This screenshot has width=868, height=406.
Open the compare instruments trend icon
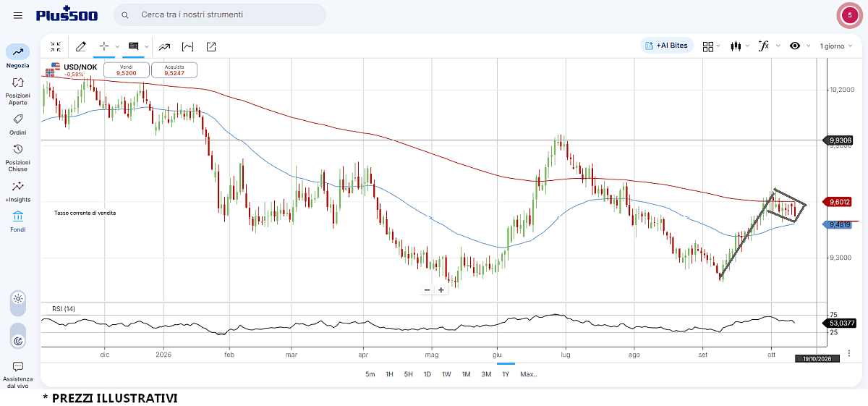[x=164, y=46]
